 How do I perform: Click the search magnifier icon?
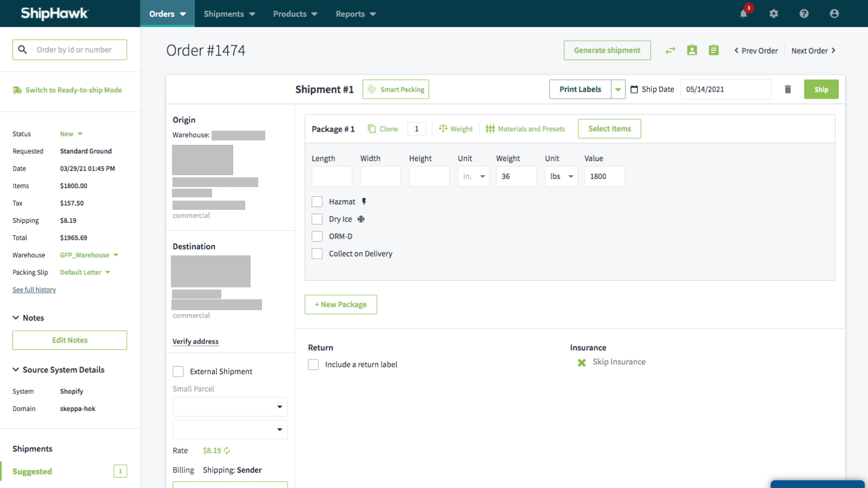coord(23,50)
